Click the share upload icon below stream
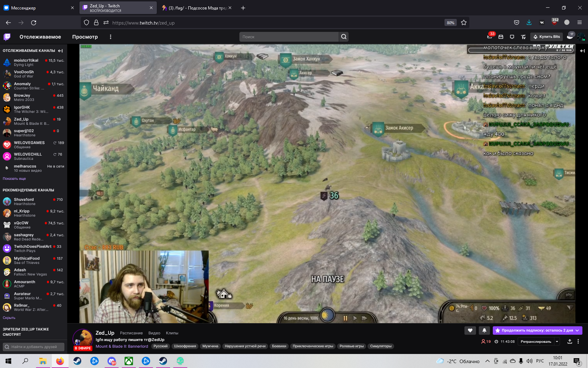This screenshot has height=368, width=588. (x=570, y=341)
